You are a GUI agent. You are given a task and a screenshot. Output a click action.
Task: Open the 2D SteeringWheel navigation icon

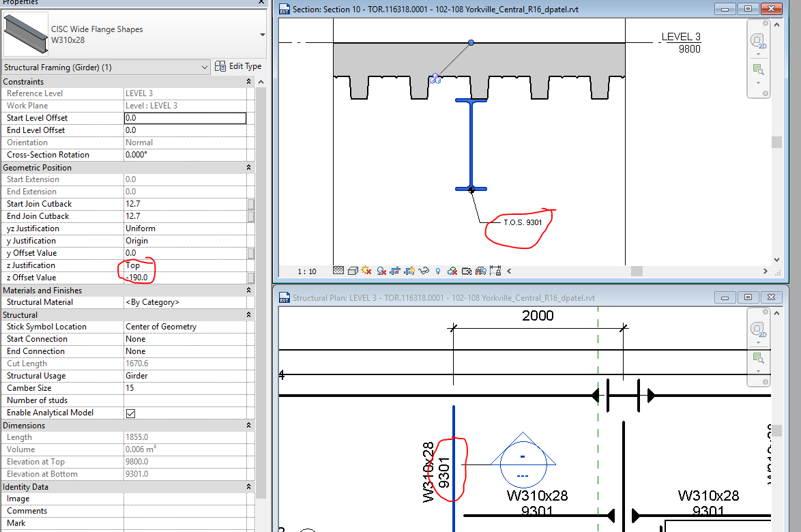(758, 40)
